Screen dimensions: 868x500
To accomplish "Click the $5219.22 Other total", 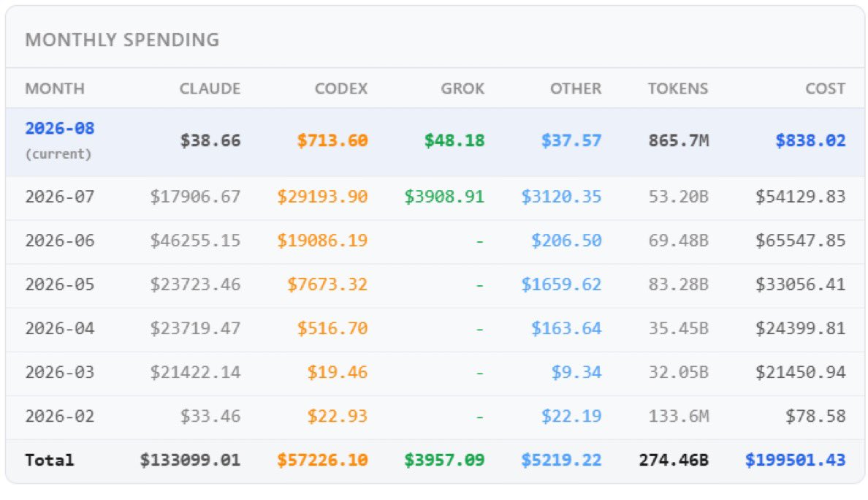I will (x=561, y=460).
